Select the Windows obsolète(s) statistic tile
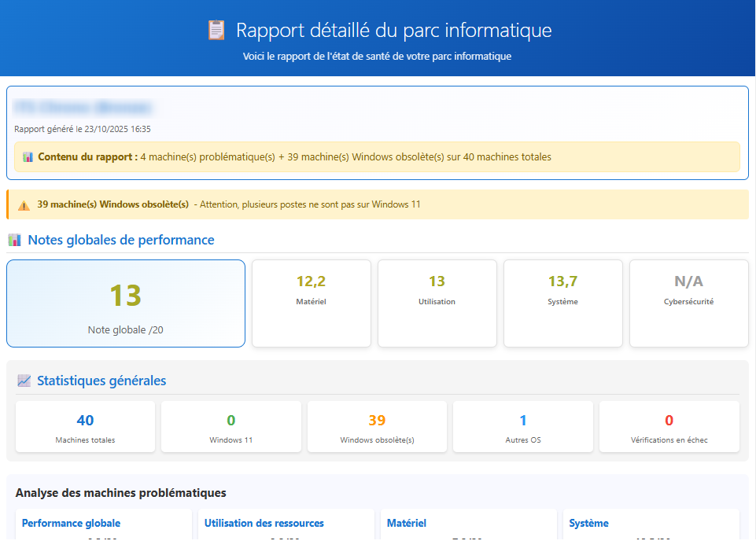This screenshot has height=548, width=756. tap(377, 427)
